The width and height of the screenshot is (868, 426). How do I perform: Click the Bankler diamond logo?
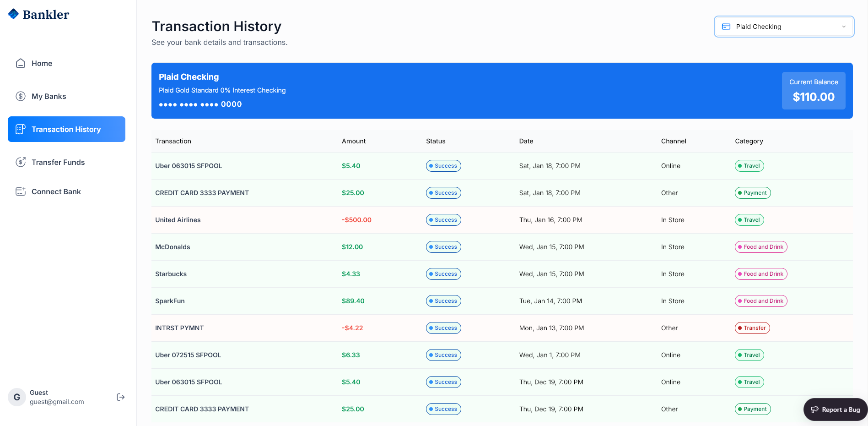(x=14, y=14)
